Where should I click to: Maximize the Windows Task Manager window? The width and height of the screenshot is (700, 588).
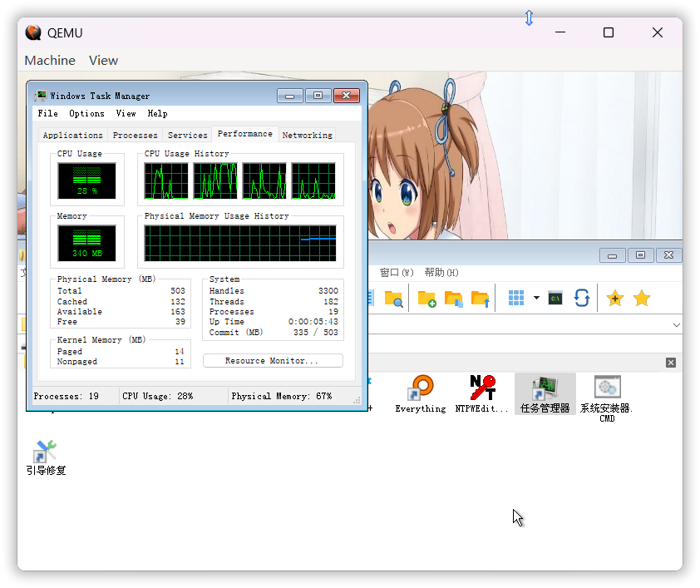point(318,96)
